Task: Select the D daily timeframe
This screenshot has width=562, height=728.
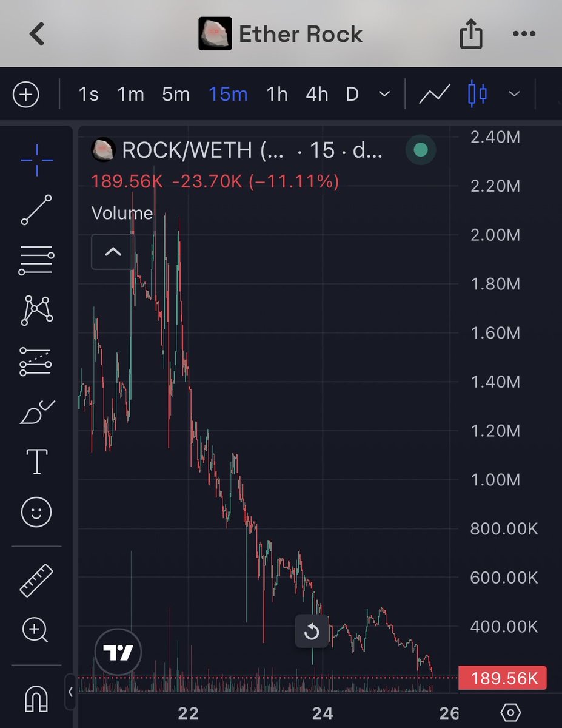Action: coord(352,95)
